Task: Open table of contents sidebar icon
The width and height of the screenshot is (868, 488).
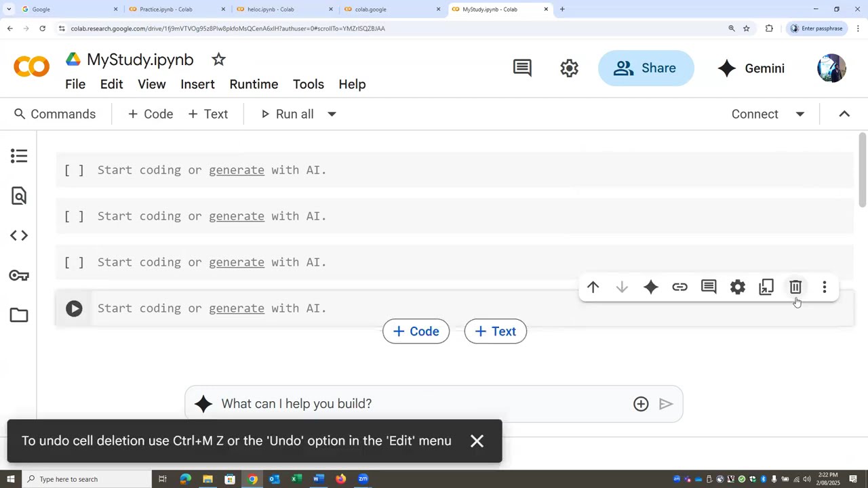Action: pyautogui.click(x=19, y=157)
